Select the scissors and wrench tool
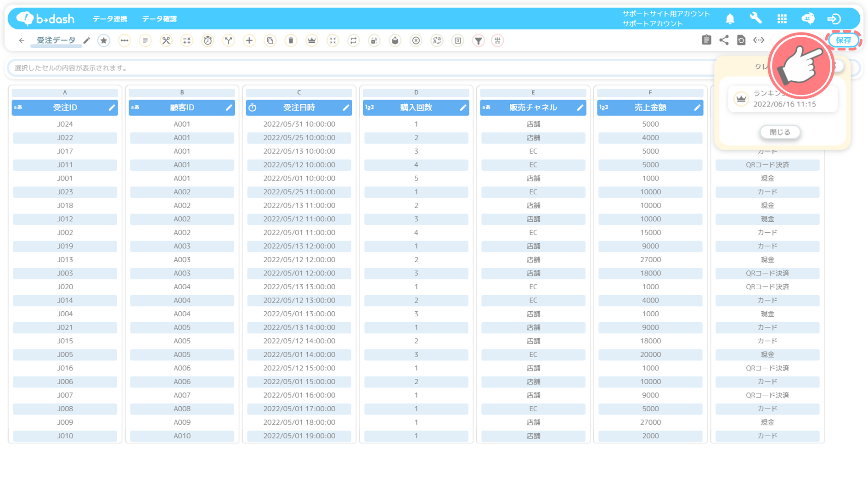The image size is (868, 488). [166, 40]
